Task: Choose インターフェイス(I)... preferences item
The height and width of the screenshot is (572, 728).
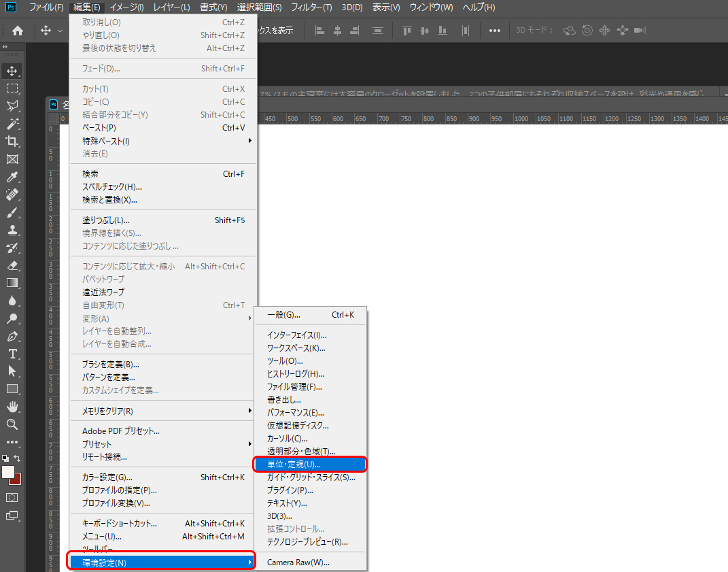Action: pyautogui.click(x=310, y=335)
